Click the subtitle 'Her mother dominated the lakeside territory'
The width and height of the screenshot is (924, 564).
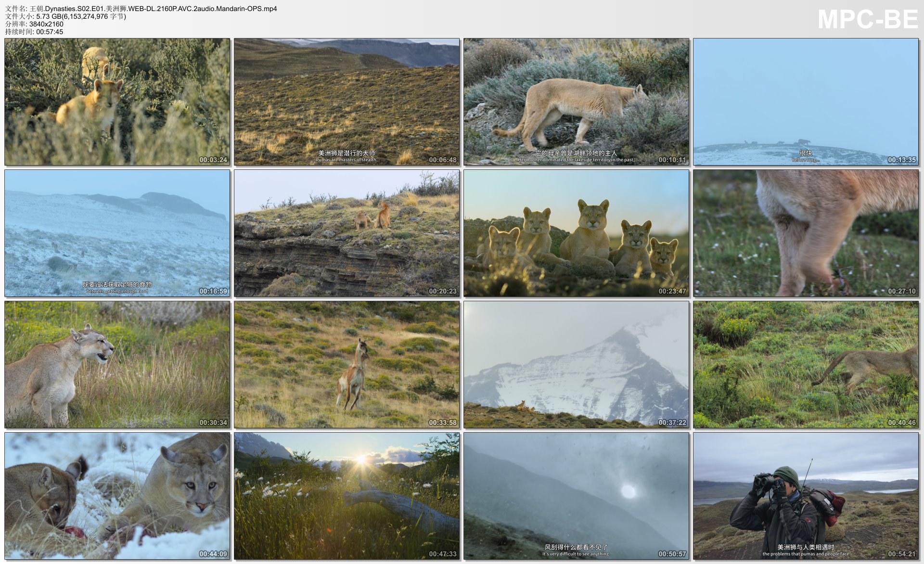point(576,160)
